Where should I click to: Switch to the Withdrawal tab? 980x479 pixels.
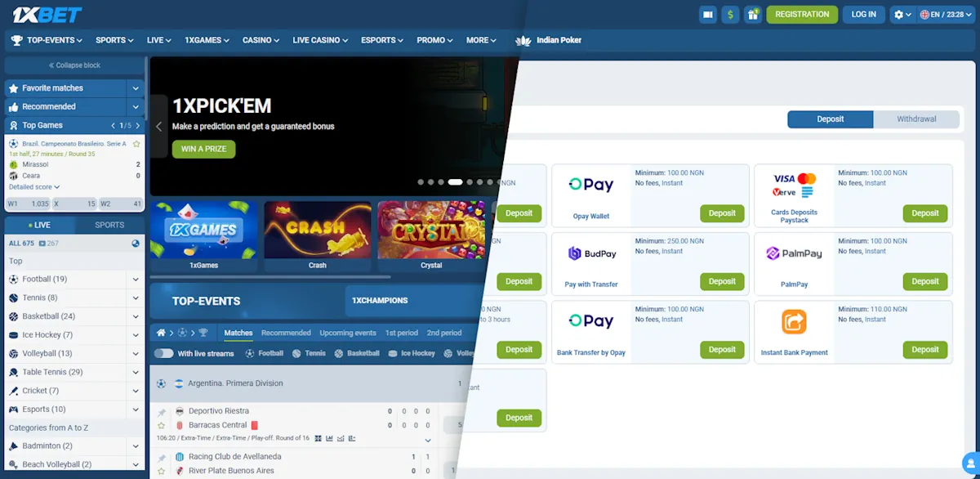click(x=916, y=119)
